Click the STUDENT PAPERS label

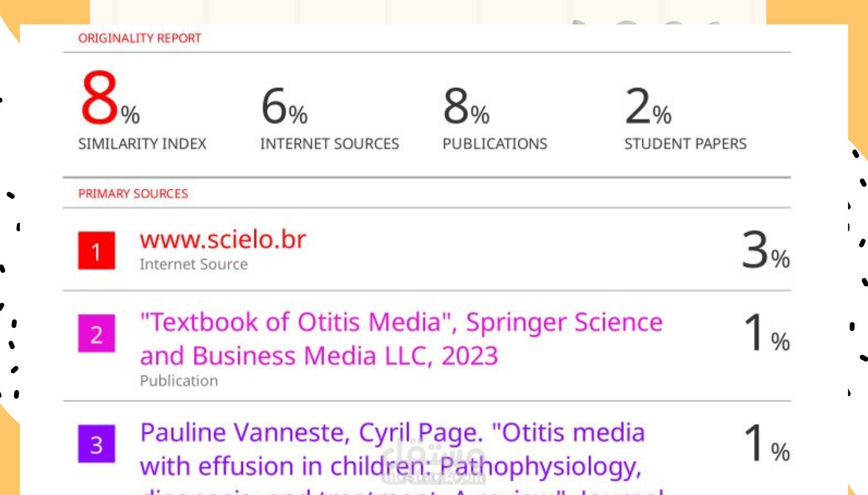click(685, 144)
